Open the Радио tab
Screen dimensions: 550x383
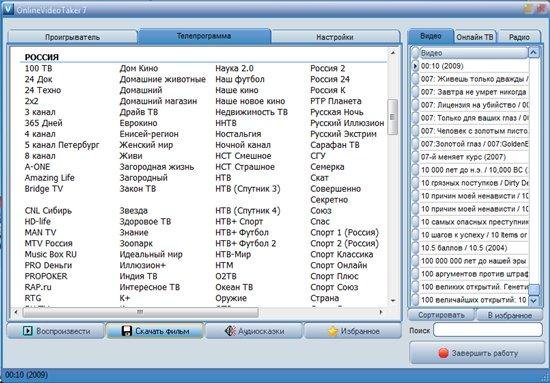(x=519, y=37)
